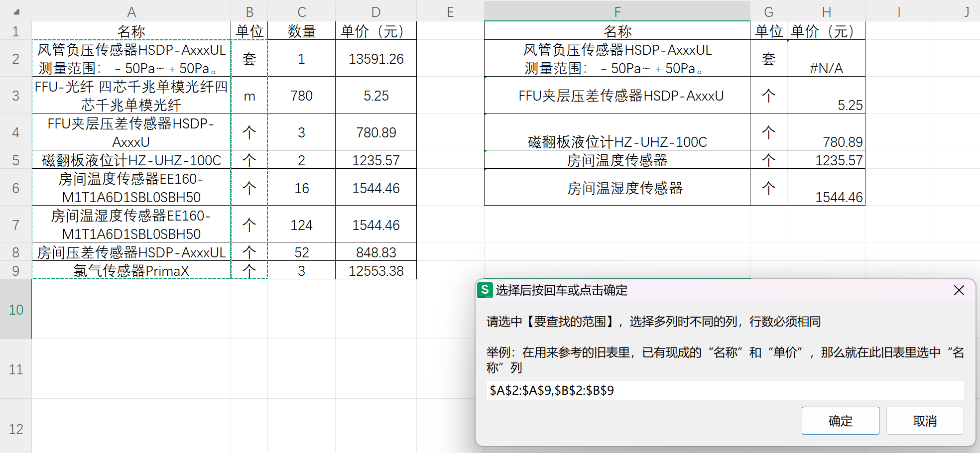The image size is (980, 453).
Task: Click the 房间温湿度传感器 cell in column F
Action: coord(616,188)
